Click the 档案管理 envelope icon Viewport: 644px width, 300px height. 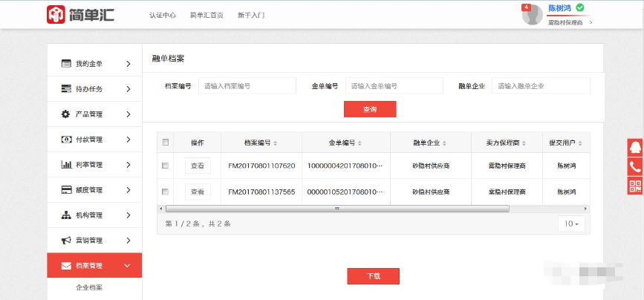(66, 266)
